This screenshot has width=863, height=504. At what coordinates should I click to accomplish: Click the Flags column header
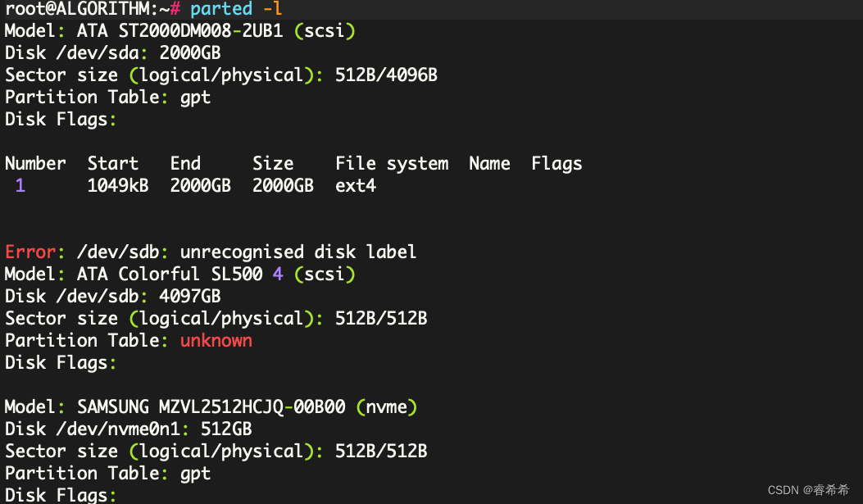(x=556, y=163)
